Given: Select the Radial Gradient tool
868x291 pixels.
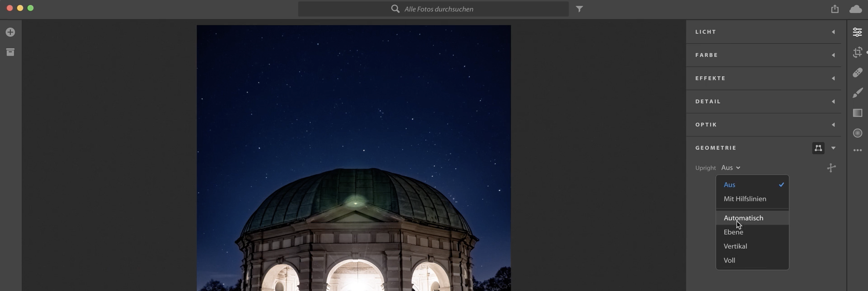Looking at the screenshot, I should (857, 133).
